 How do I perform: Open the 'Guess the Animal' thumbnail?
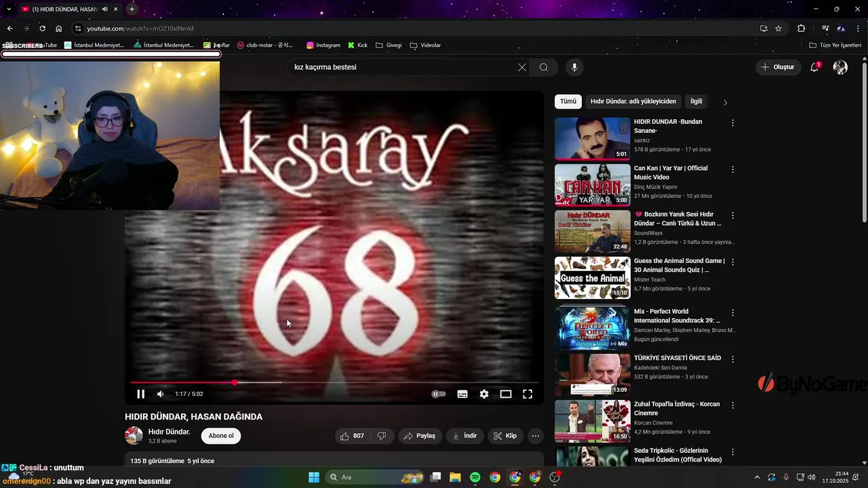593,277
